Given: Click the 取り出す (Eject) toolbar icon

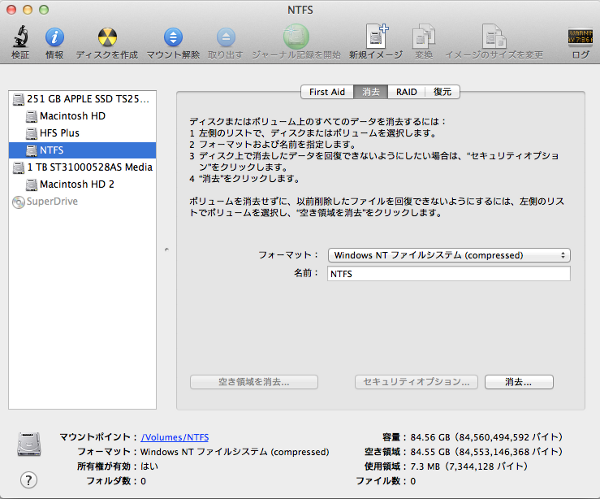Looking at the screenshot, I should pyautogui.click(x=223, y=38).
